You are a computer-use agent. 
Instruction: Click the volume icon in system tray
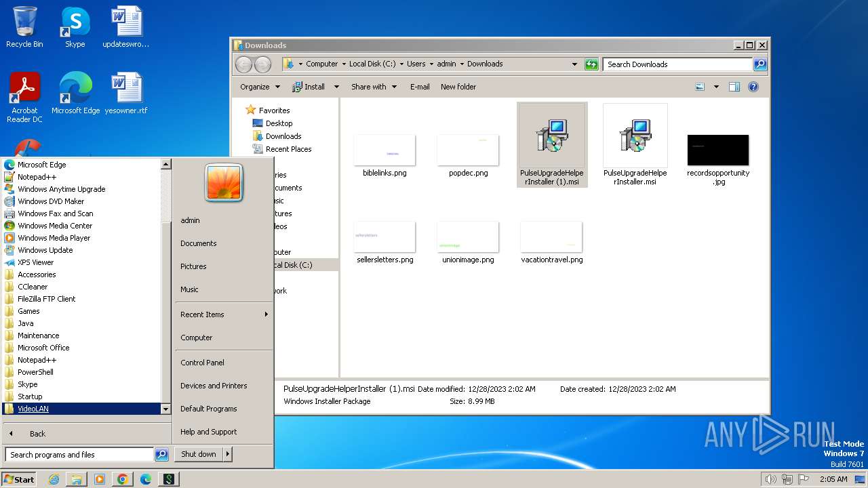[770, 479]
